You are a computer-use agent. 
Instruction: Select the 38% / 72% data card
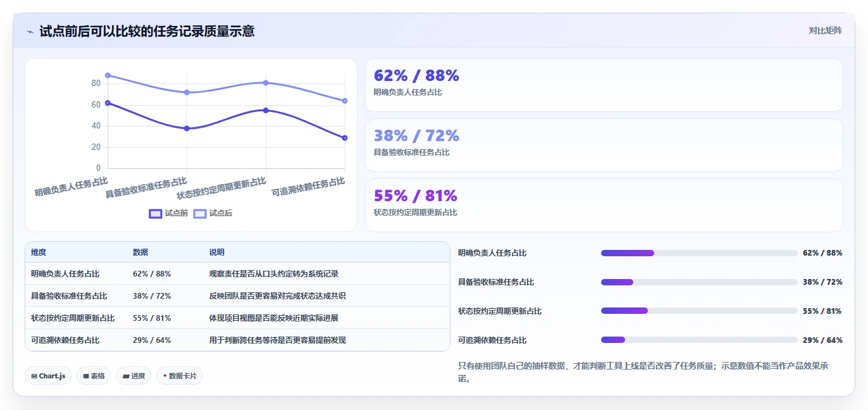pyautogui.click(x=604, y=146)
